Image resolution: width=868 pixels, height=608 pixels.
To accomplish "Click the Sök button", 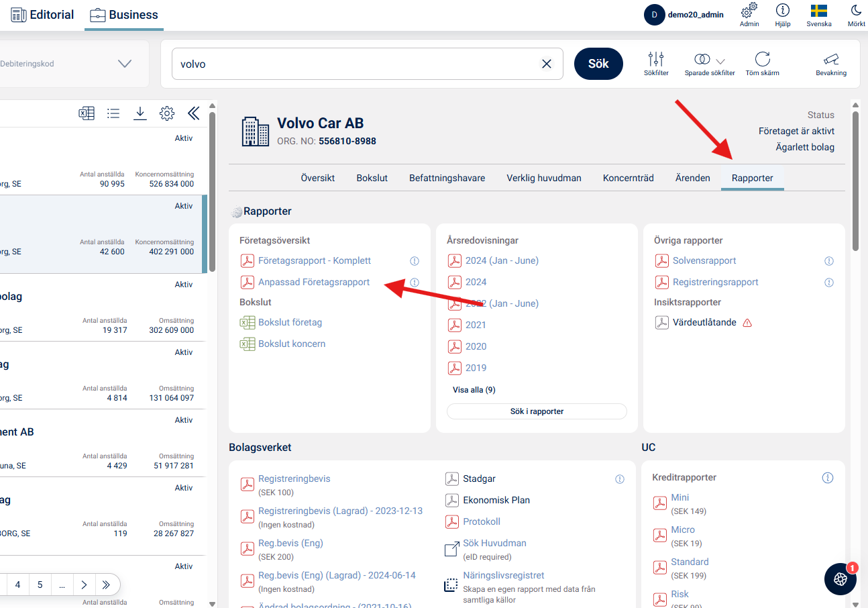I will [x=598, y=64].
